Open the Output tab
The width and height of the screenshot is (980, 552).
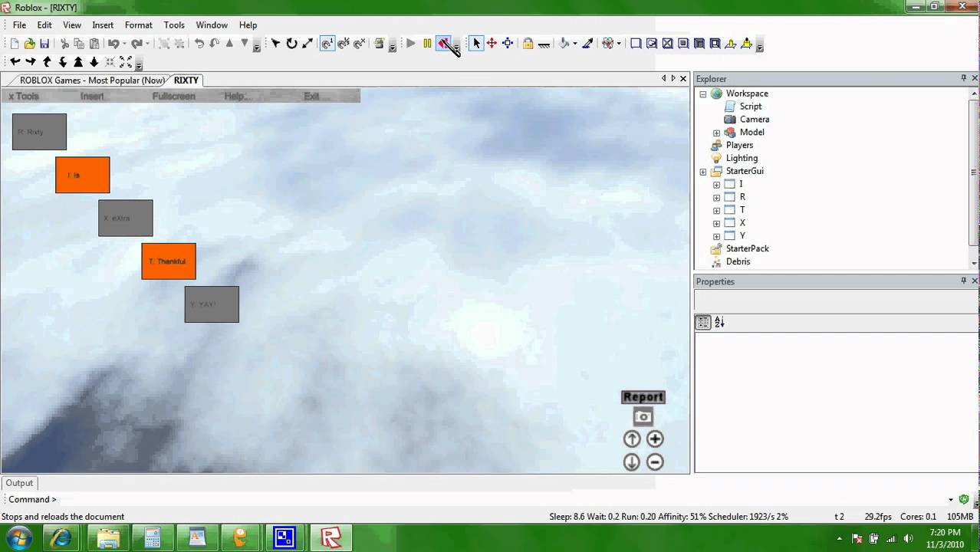pyautogui.click(x=19, y=483)
